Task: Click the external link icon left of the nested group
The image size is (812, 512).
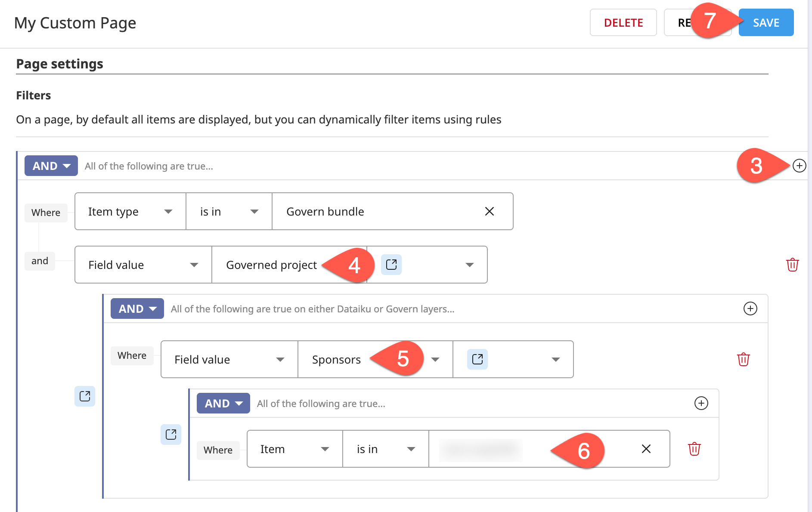Action: click(85, 396)
